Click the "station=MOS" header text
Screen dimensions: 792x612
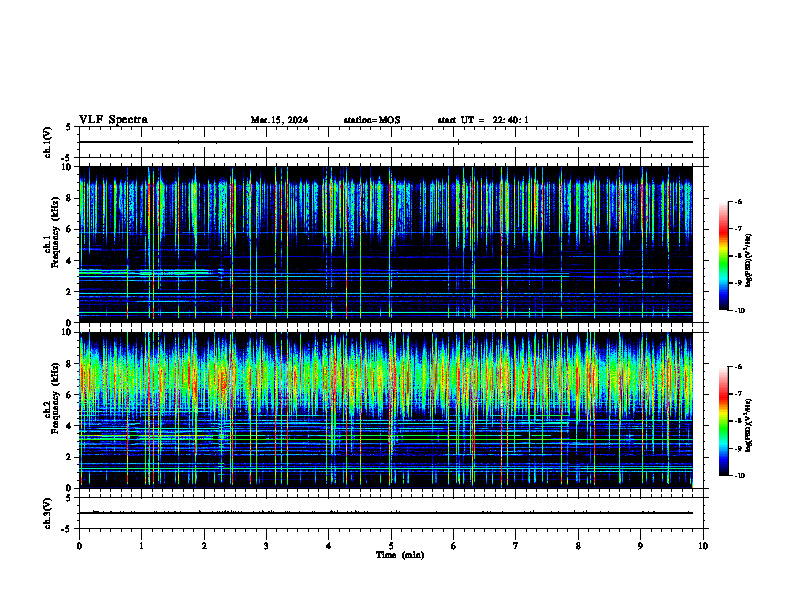(372, 120)
